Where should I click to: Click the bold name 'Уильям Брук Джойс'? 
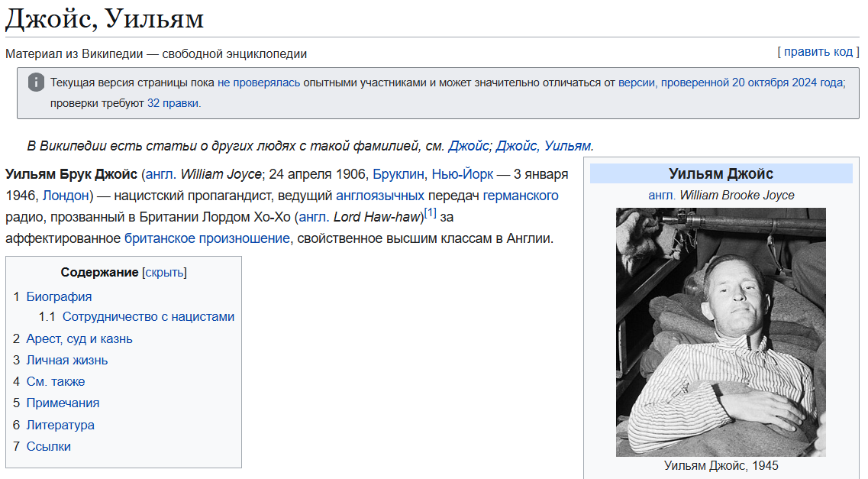coord(71,174)
